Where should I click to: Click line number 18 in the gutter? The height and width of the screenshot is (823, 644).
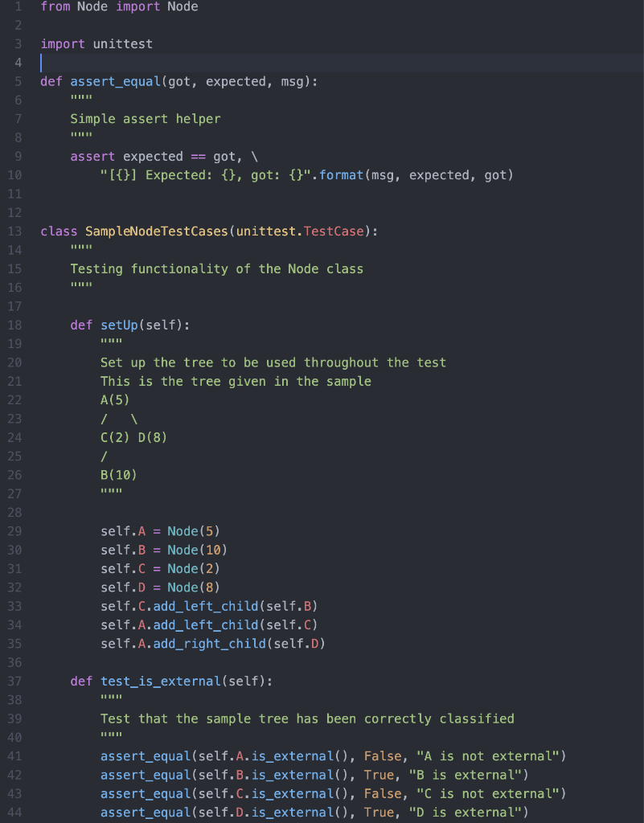point(14,326)
